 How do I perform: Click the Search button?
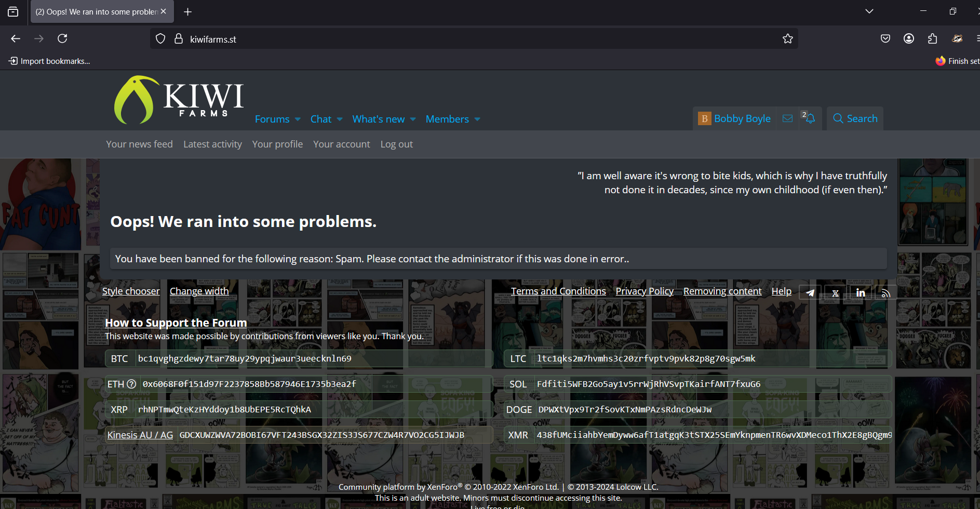pos(855,118)
